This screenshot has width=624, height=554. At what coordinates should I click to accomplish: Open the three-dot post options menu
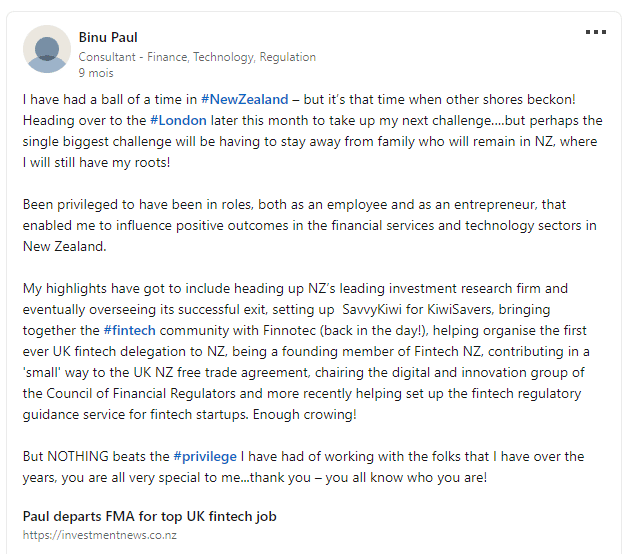point(596,32)
